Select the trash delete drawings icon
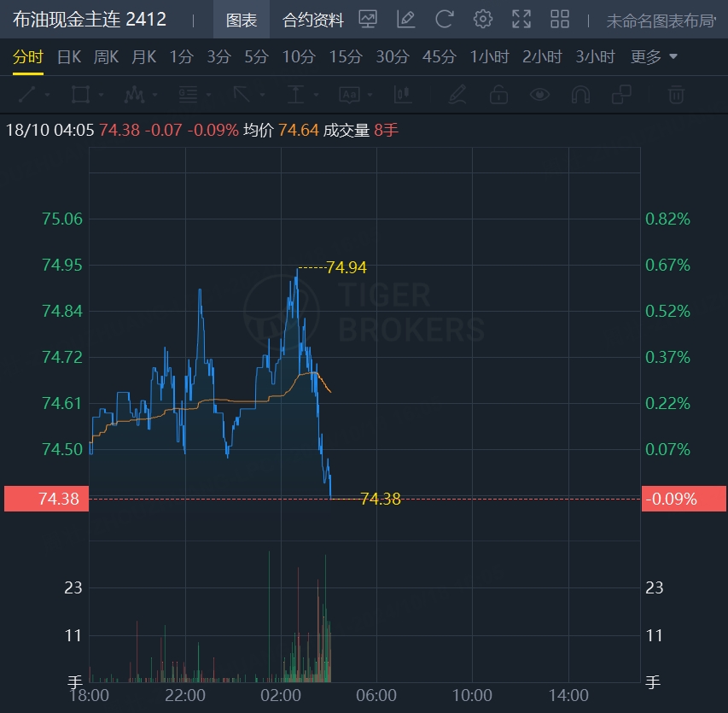 [676, 95]
